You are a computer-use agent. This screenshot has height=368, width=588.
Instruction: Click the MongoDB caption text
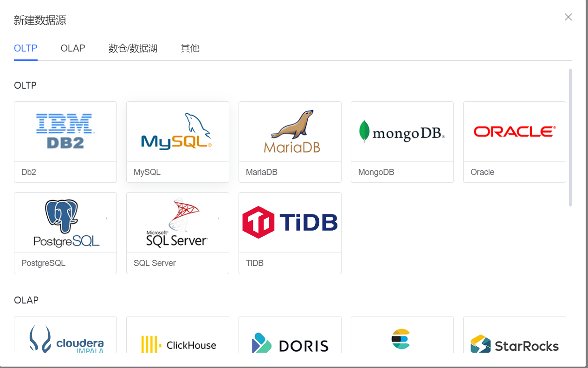(376, 172)
